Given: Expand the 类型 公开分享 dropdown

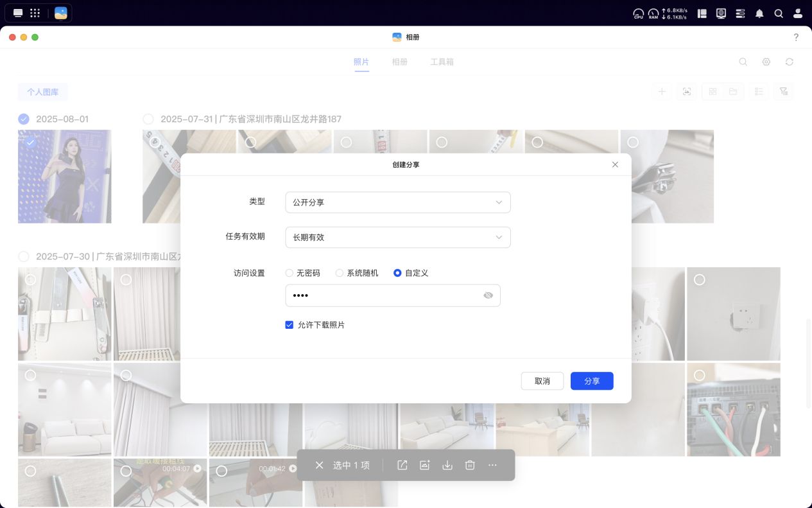Looking at the screenshot, I should 397,202.
